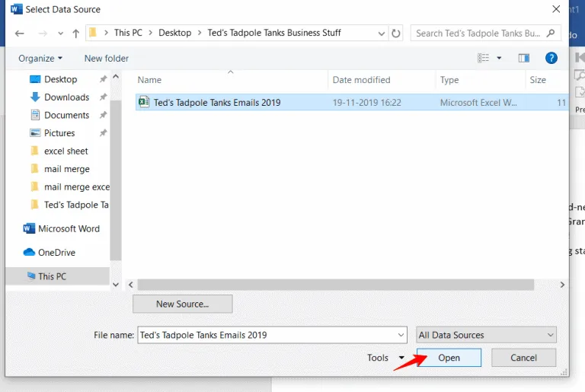Open the Organize menu

[x=40, y=58]
